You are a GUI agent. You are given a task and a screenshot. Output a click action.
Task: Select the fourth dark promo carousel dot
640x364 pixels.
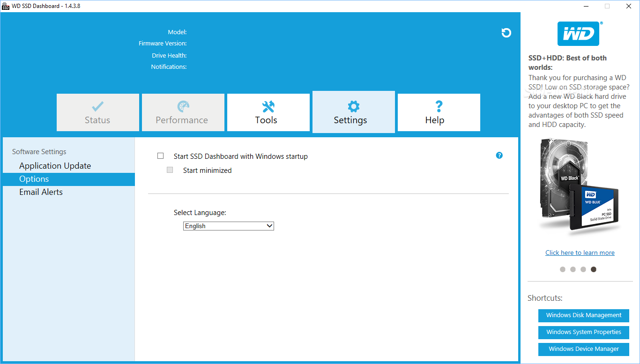pyautogui.click(x=594, y=269)
